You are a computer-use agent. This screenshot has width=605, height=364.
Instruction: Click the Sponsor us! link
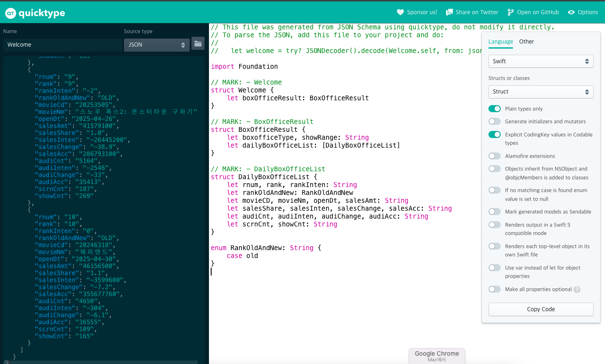417,12
